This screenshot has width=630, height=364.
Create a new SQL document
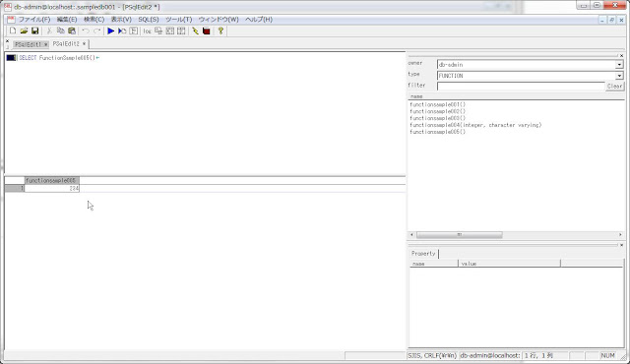13,30
